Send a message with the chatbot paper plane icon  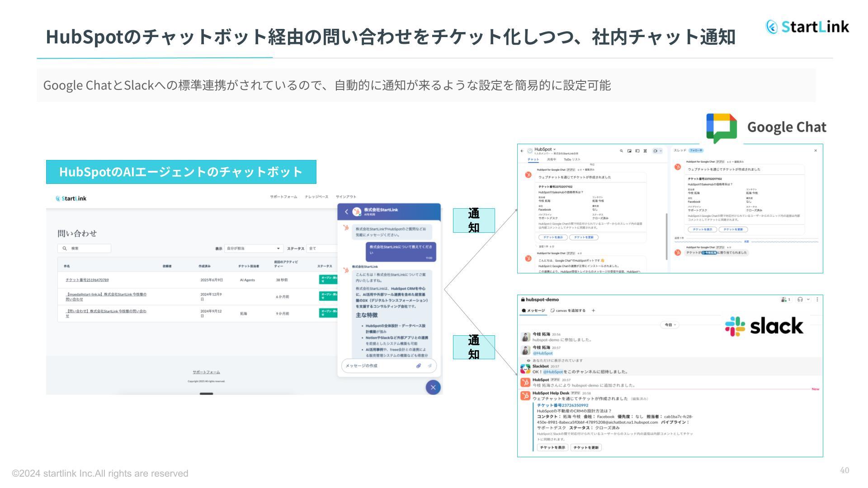[x=429, y=366]
